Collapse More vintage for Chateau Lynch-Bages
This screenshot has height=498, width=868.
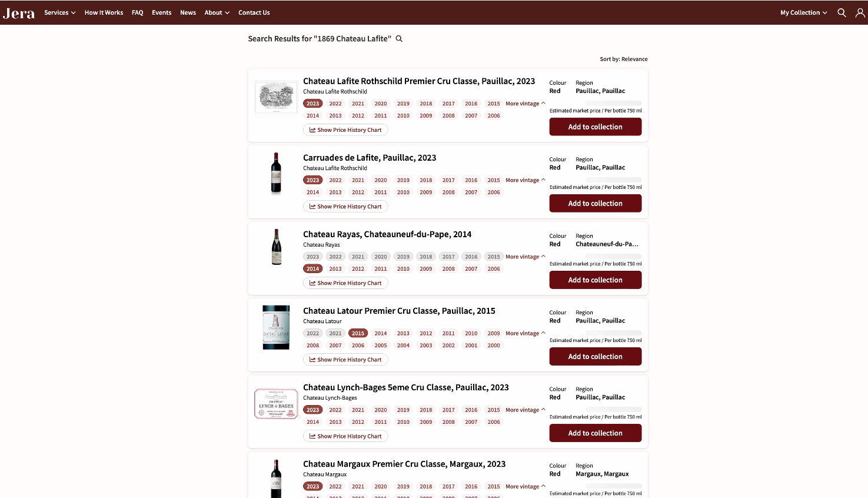pyautogui.click(x=526, y=410)
